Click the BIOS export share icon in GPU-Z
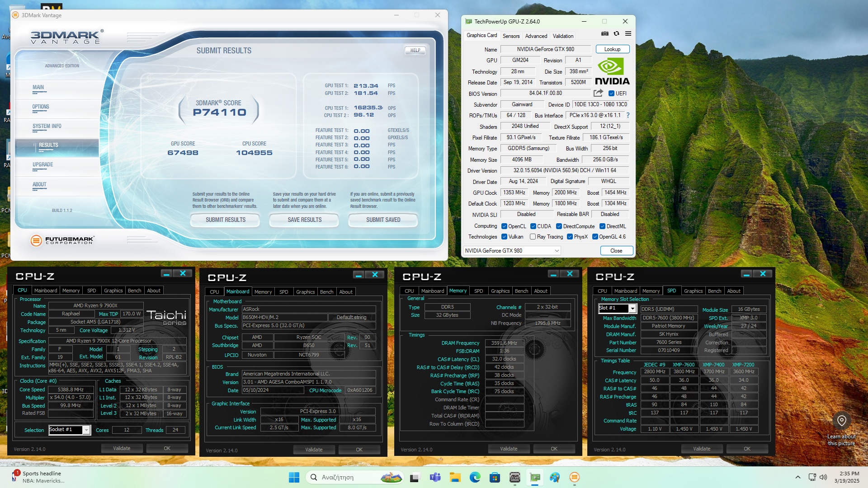The width and height of the screenshot is (868, 488). [x=598, y=93]
